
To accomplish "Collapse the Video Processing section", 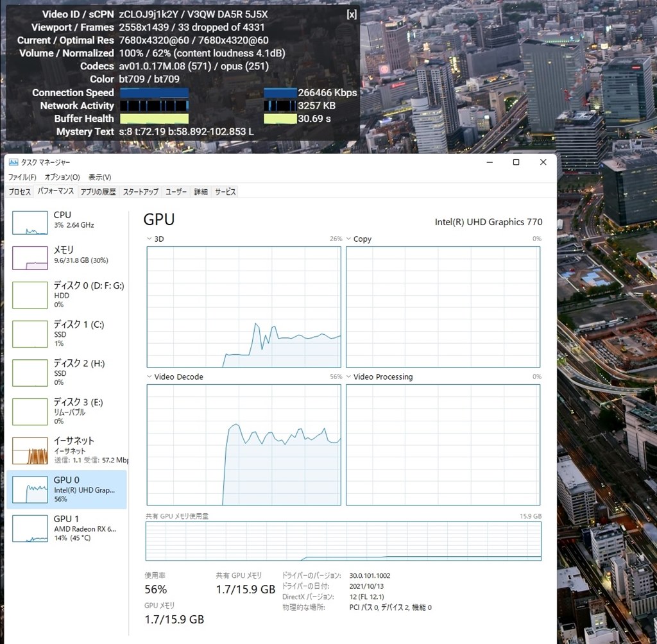I will 348,377.
